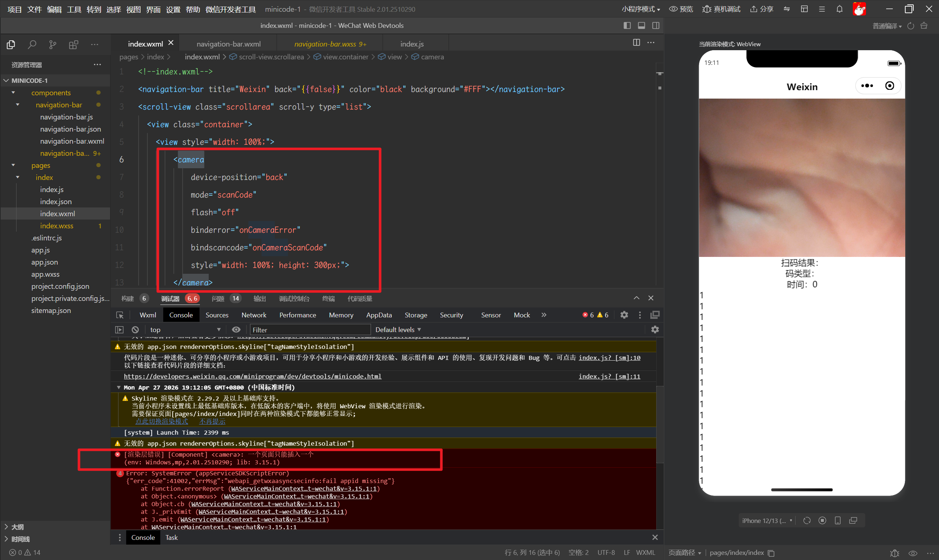Click the clear console icon
Screen dimensions: 939x560
click(135, 329)
